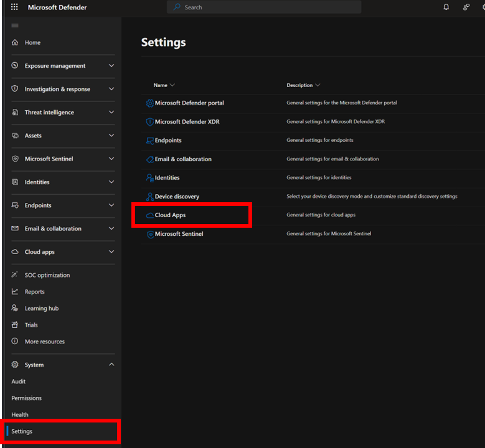This screenshot has width=485, height=448.
Task: Click the Device discovery row icon
Action: tap(149, 197)
